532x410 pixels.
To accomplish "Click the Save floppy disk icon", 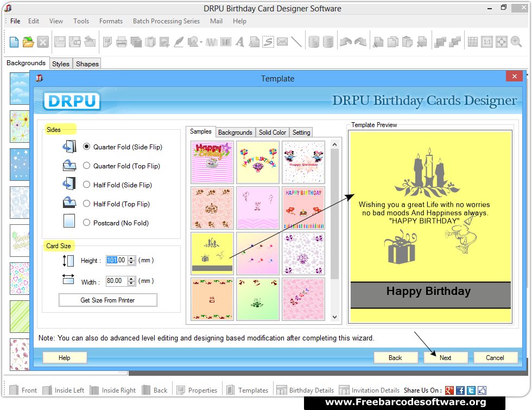I will pyautogui.click(x=60, y=42).
